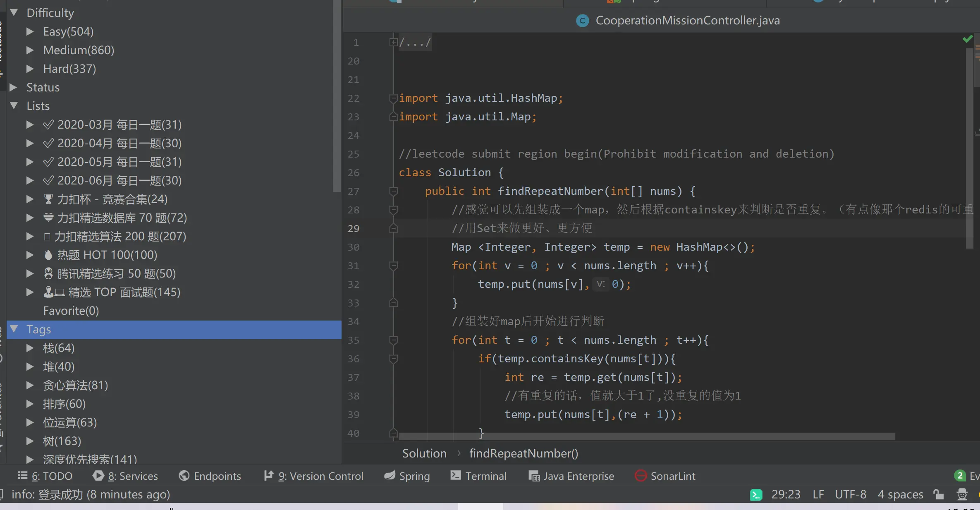
Task: Click the Java Enterprise tool window icon
Action: [534, 476]
